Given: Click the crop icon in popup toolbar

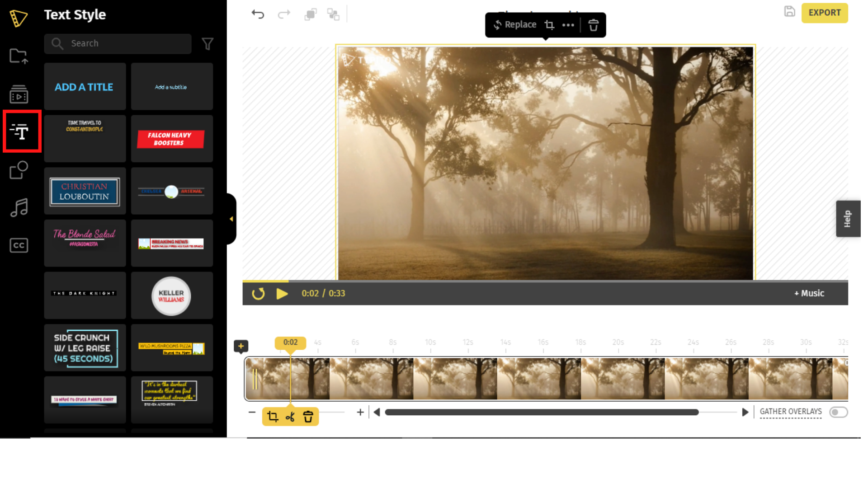Looking at the screenshot, I should 549,25.
